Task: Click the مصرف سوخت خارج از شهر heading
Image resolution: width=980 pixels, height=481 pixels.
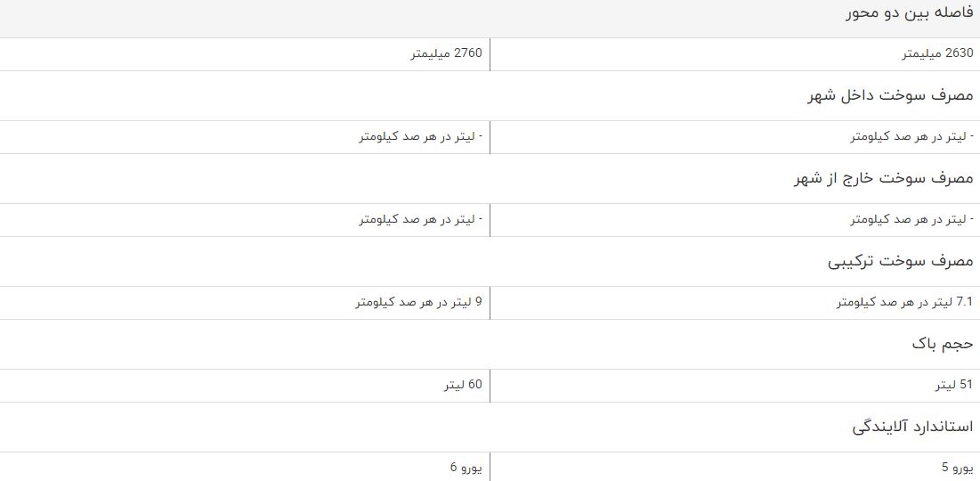Action: coord(885,178)
